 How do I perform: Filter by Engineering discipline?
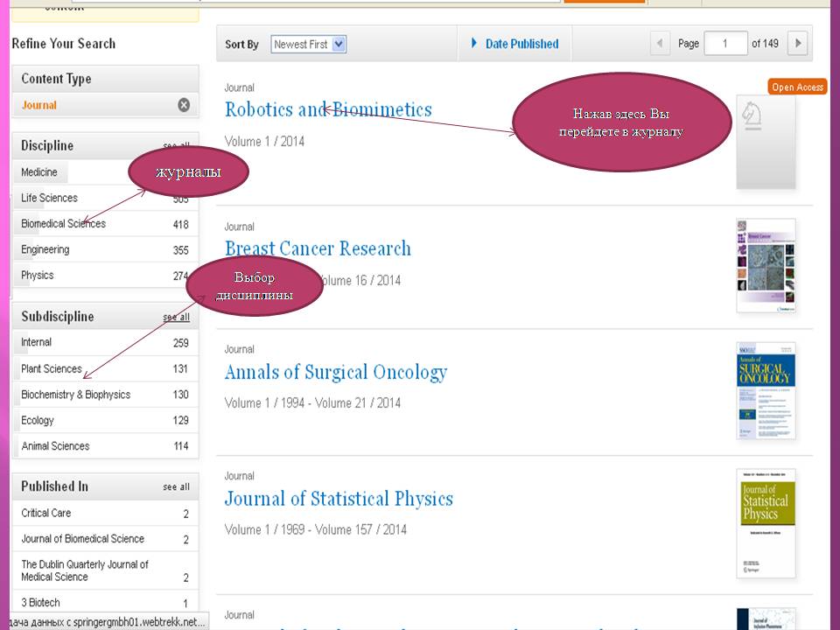point(45,250)
